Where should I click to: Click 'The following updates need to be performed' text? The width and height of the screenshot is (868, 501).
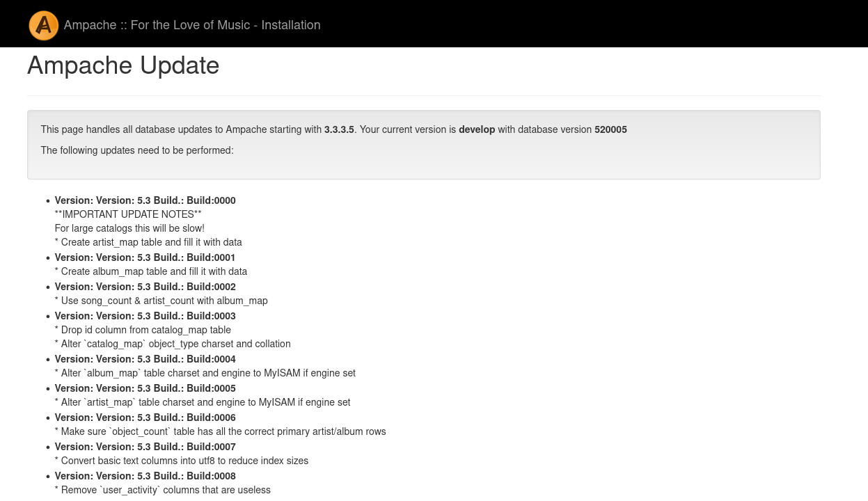pyautogui.click(x=137, y=150)
